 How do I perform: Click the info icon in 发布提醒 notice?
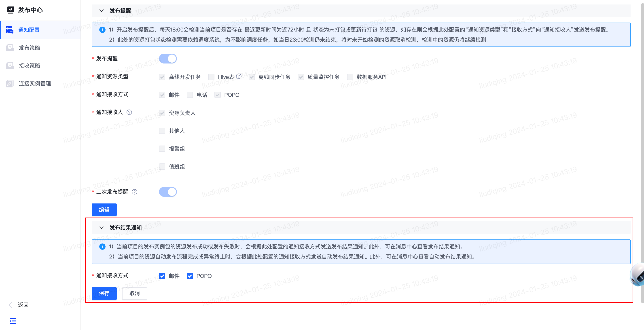(x=102, y=30)
